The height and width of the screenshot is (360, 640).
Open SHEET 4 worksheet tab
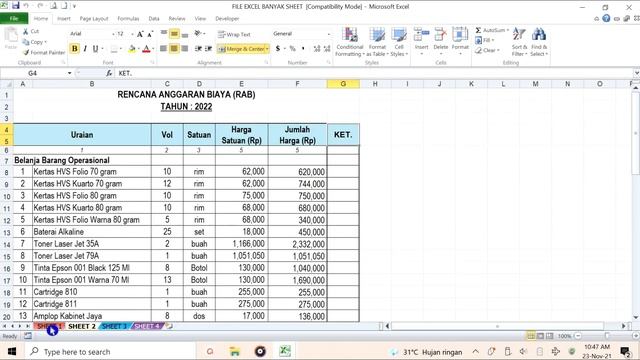click(147, 326)
